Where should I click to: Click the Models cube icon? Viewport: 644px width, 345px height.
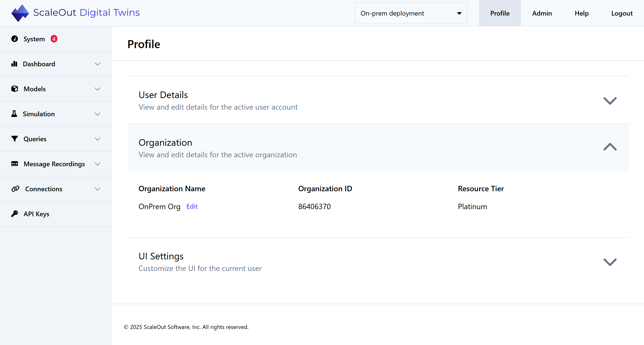15,89
